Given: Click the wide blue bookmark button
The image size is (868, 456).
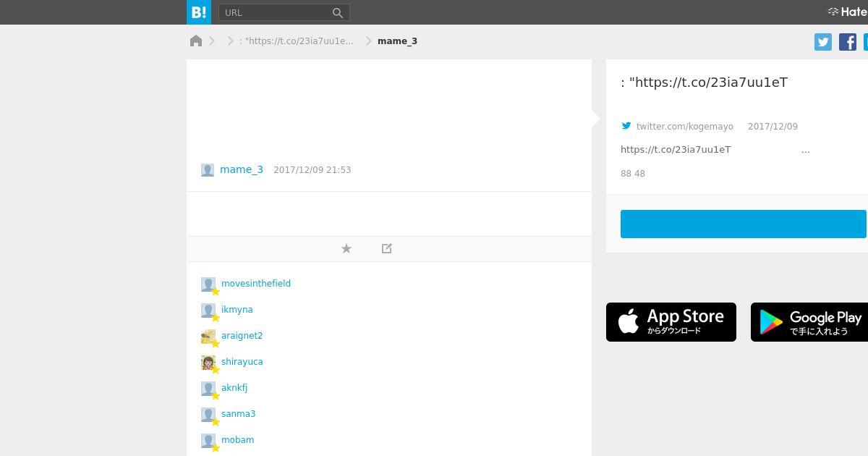Looking at the screenshot, I should point(744,224).
